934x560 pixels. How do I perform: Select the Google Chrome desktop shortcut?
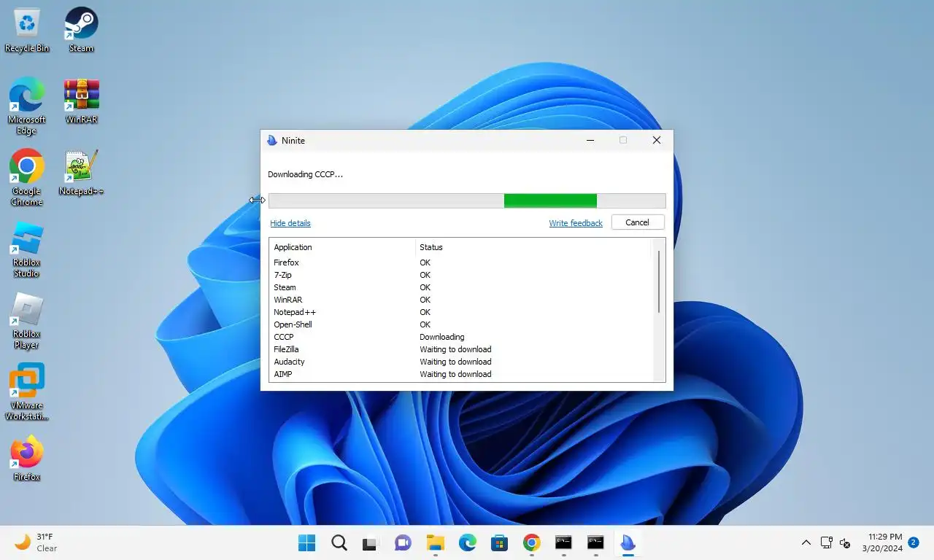tap(27, 178)
